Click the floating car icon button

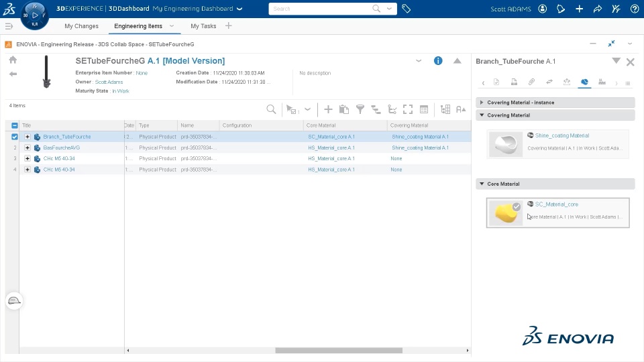pos(14,301)
